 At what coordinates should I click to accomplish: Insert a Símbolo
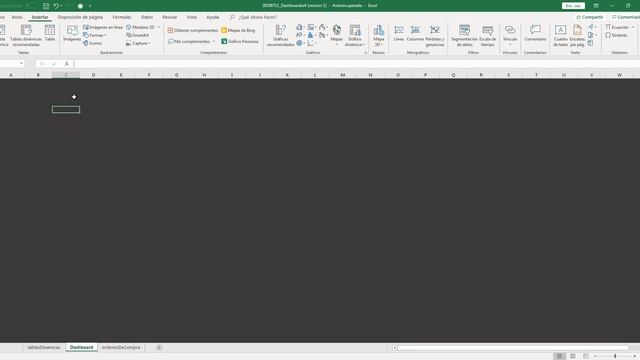616,35
